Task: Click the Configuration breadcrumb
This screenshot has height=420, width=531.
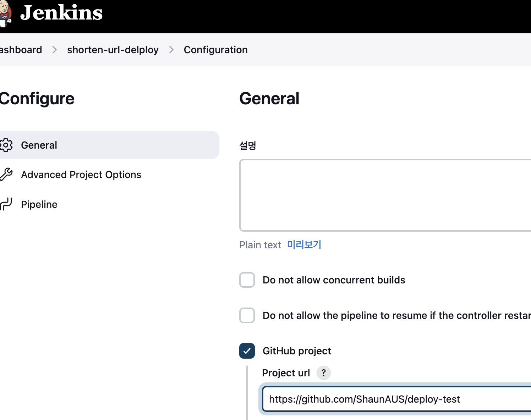Action: (x=215, y=50)
